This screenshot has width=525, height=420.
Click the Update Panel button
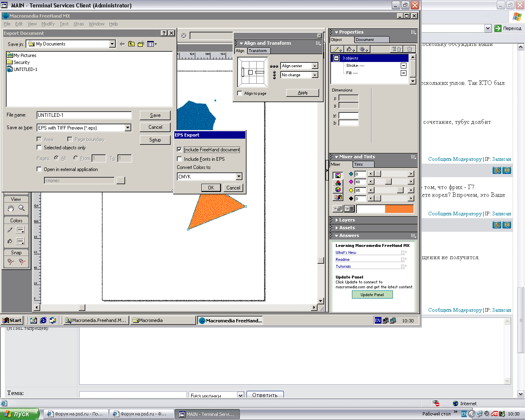click(372, 294)
